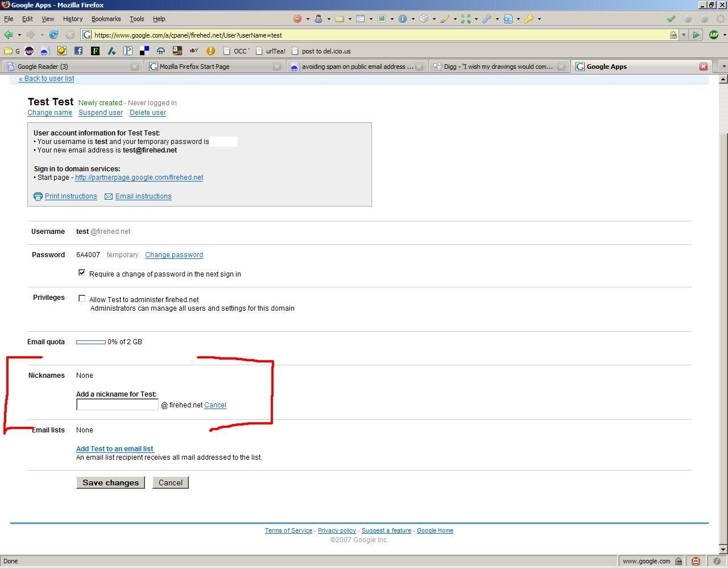Uncheck Require a change of password
The image size is (728, 569).
point(82,273)
